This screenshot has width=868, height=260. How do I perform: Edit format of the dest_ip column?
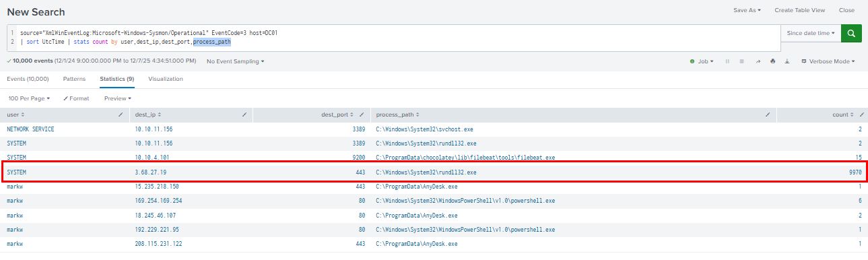(x=244, y=115)
